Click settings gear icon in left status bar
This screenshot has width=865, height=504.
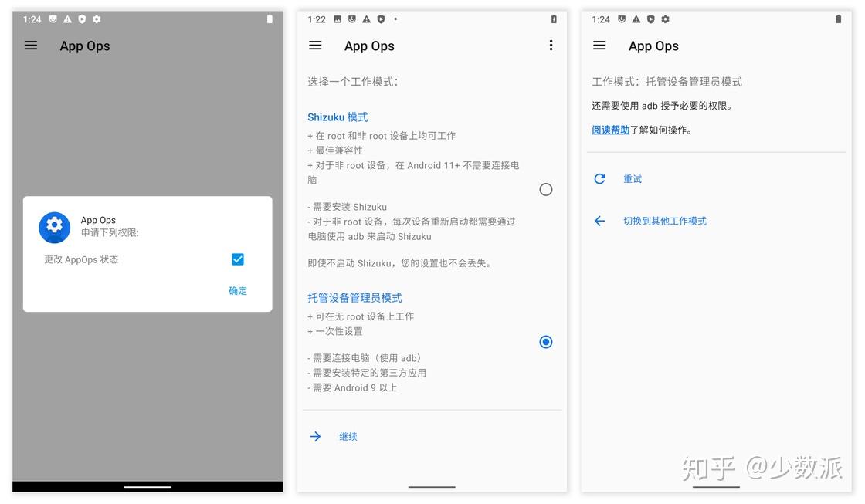(x=97, y=19)
